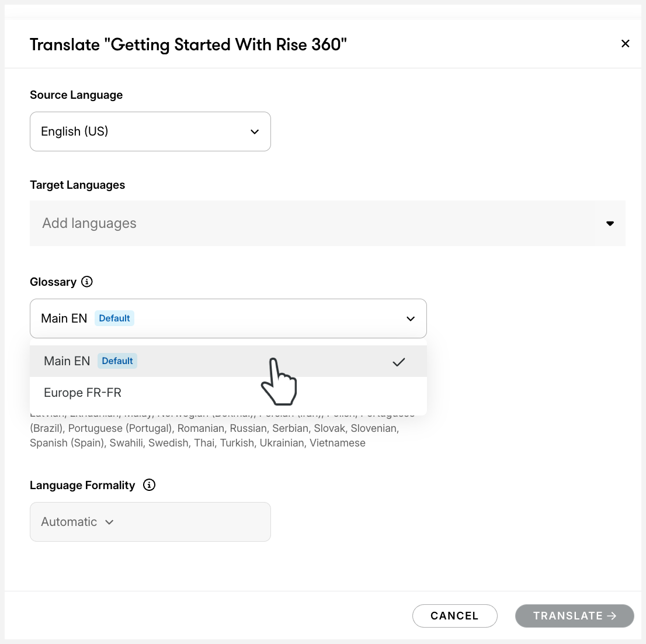The height and width of the screenshot is (644, 646).
Task: Click the Default badge in the Glossary field
Action: 114,318
